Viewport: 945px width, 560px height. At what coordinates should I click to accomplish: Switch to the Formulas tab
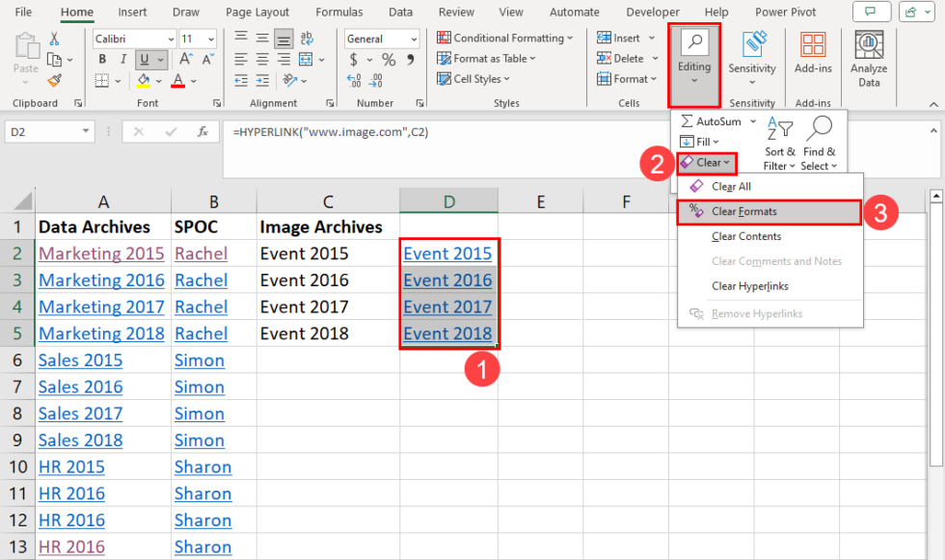click(x=338, y=12)
